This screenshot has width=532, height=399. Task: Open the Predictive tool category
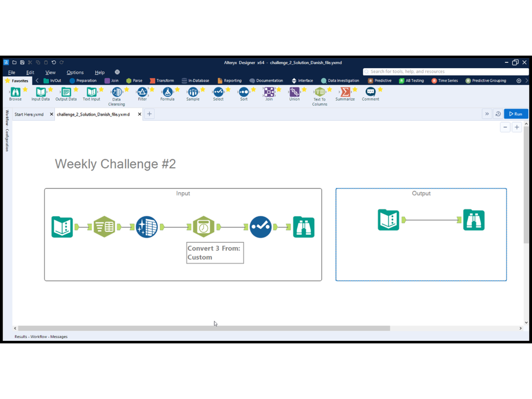[x=380, y=81]
